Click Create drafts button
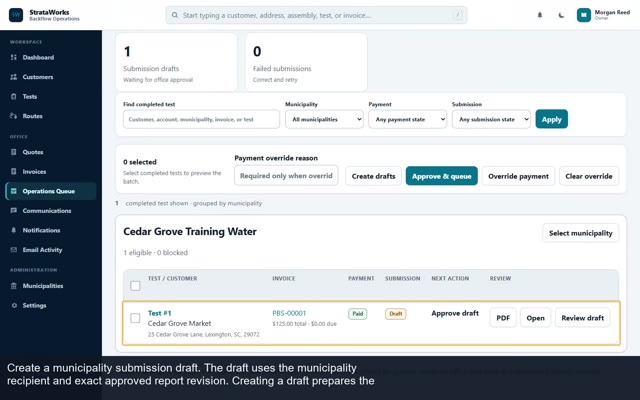The image size is (640, 400). [x=373, y=176]
